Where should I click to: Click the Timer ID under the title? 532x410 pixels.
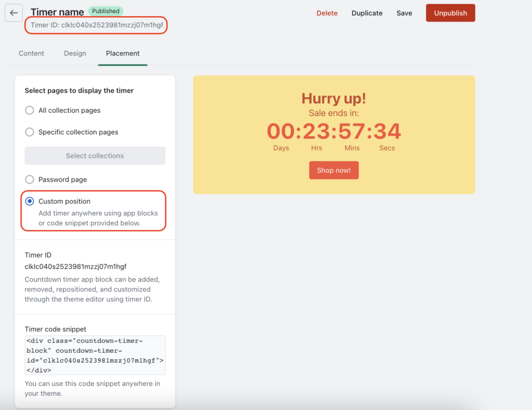97,25
